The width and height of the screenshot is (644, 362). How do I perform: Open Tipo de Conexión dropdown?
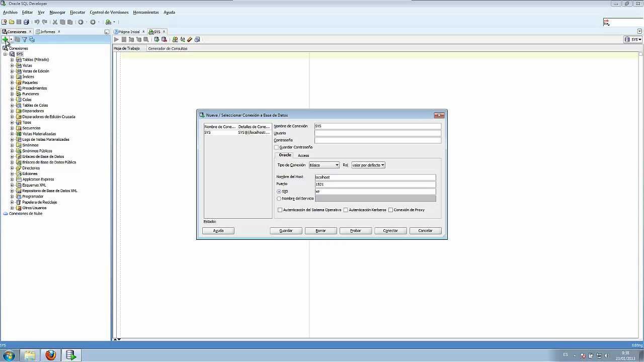[x=324, y=165]
